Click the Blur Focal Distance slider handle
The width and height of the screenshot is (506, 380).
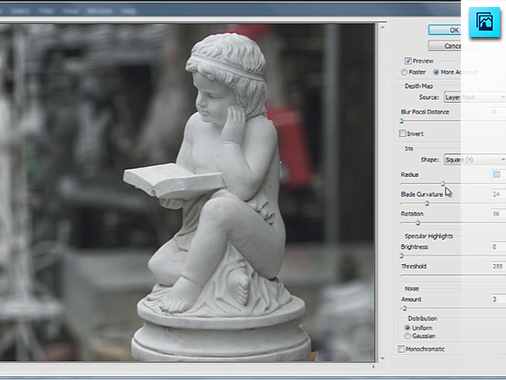pyautogui.click(x=402, y=121)
